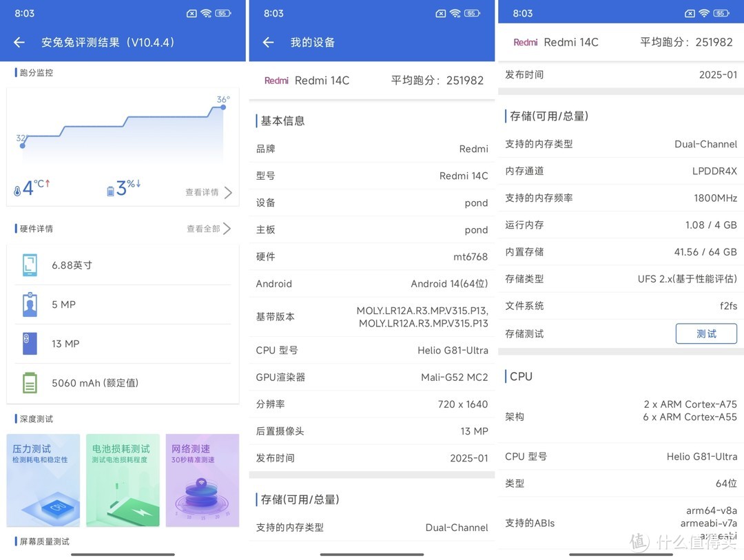Tap battery status icon in right screen
Image resolution: width=744 pixels, height=560 pixels.
coord(721,13)
